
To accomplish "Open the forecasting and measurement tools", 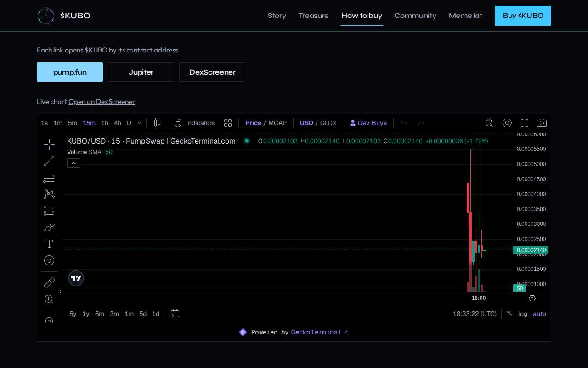I will pos(49,211).
